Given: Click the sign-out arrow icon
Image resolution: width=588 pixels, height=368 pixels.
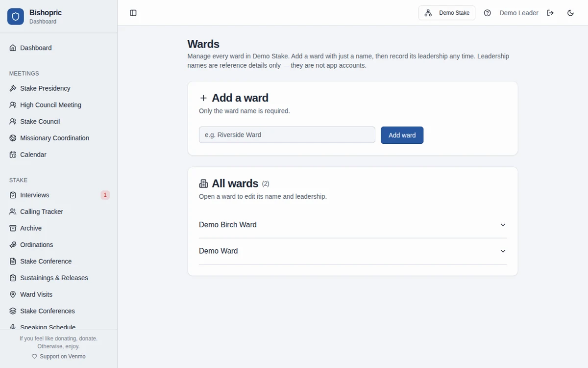Looking at the screenshot, I should tap(550, 13).
